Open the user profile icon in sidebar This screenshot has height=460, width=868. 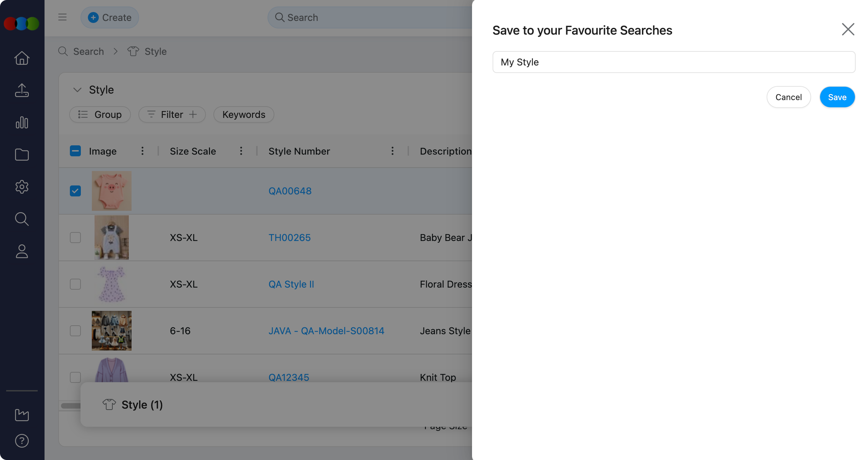coord(22,251)
